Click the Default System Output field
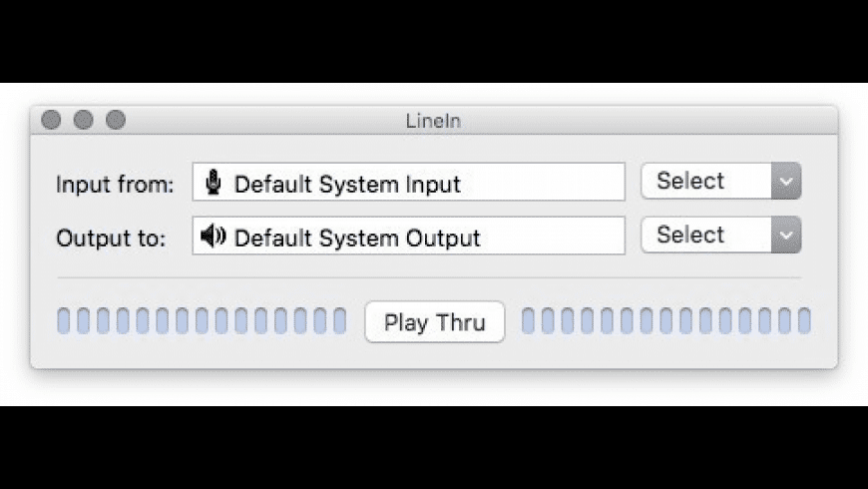 (x=408, y=236)
